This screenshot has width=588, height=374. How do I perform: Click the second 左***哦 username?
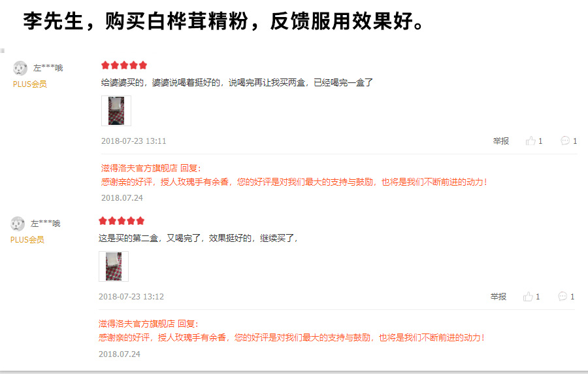tap(45, 224)
